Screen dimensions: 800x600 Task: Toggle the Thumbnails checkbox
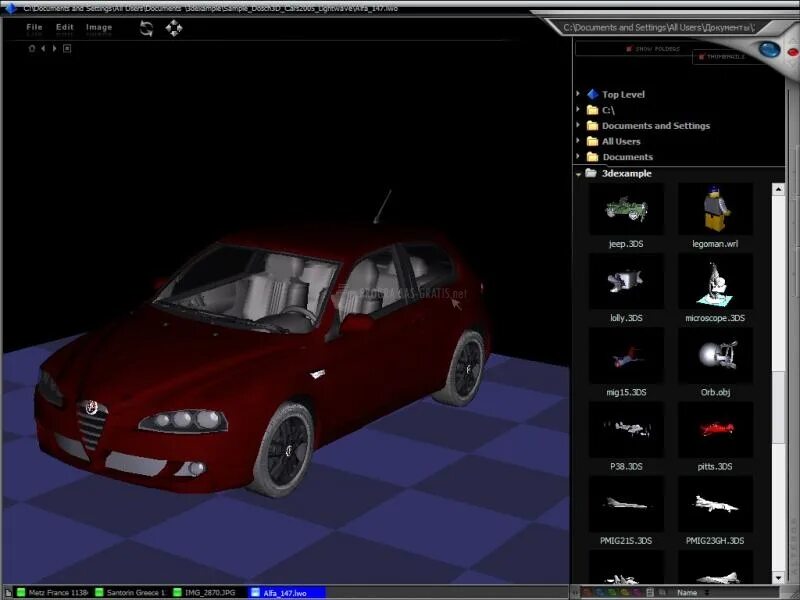coord(702,57)
